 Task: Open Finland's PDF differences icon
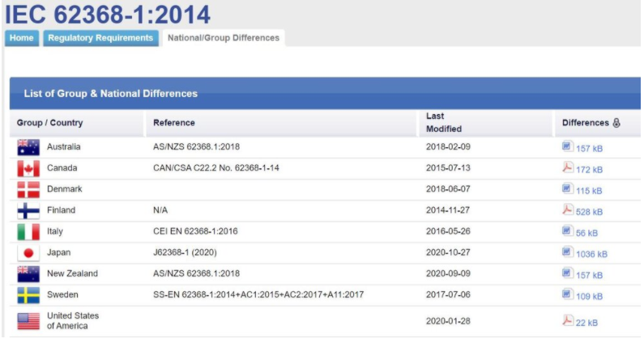pyautogui.click(x=567, y=210)
